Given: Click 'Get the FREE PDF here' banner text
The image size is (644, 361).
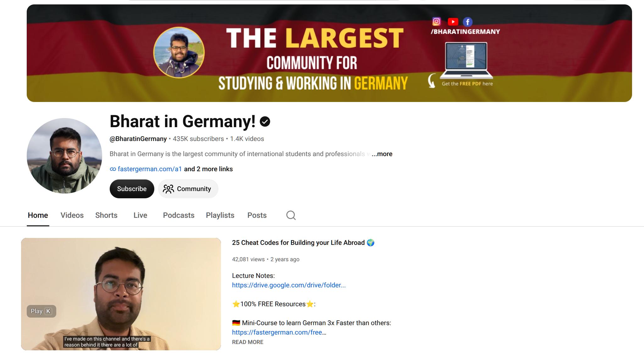Looking at the screenshot, I should point(467,84).
